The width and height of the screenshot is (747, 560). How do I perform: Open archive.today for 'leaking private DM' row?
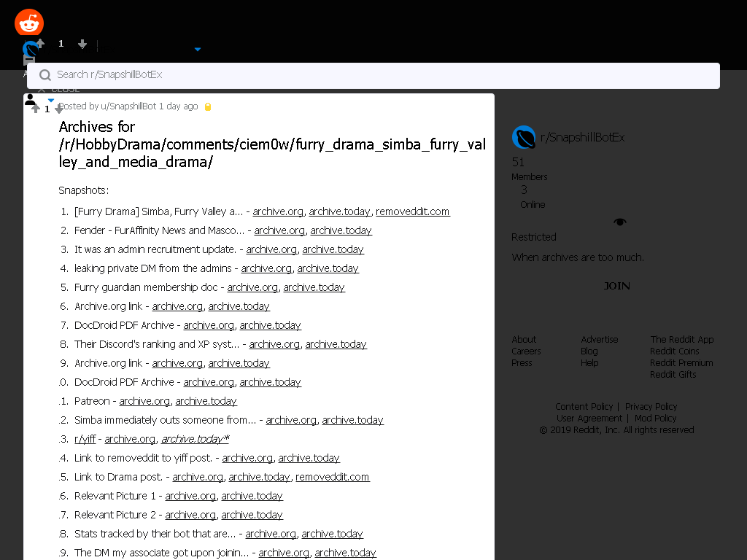pos(328,268)
